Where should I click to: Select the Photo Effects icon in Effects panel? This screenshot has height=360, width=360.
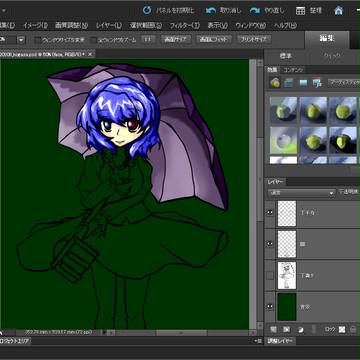tap(303, 83)
